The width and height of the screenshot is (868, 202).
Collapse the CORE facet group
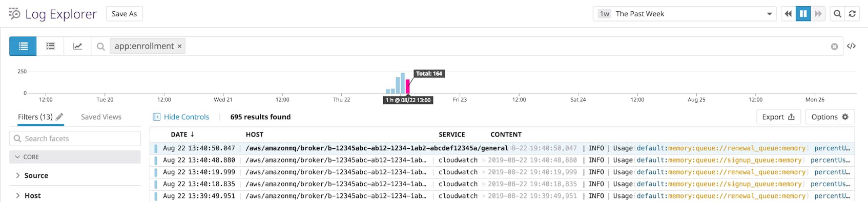point(75,157)
